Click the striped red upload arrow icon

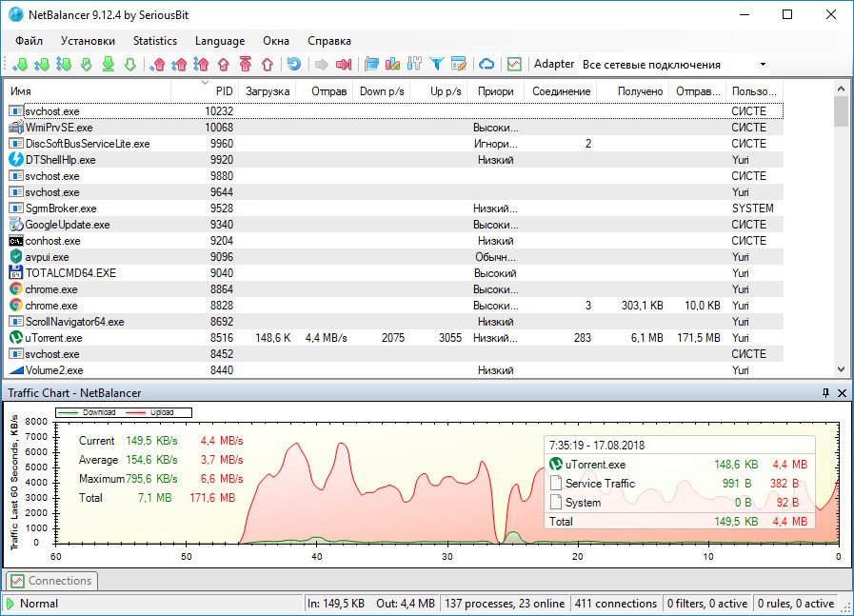click(x=224, y=65)
